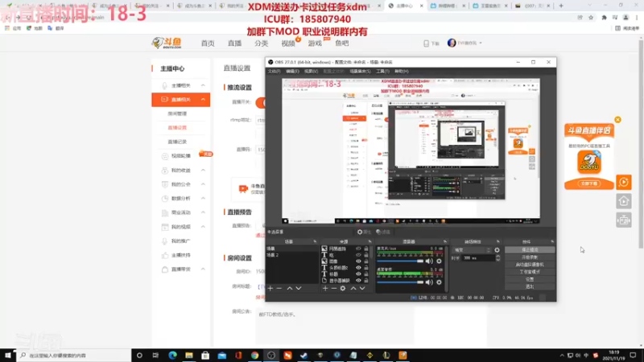Open the Windows Start menu
The height and width of the screenshot is (362, 644).
pyautogui.click(x=8, y=356)
